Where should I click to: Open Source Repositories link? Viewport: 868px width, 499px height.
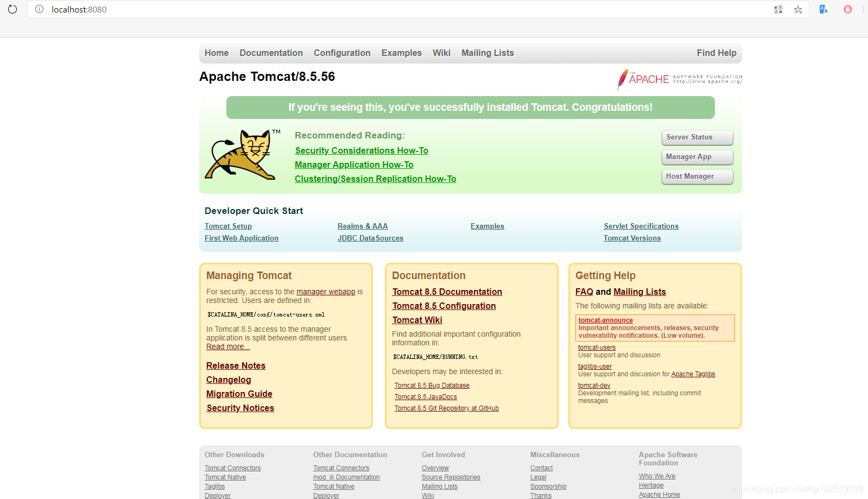click(451, 477)
